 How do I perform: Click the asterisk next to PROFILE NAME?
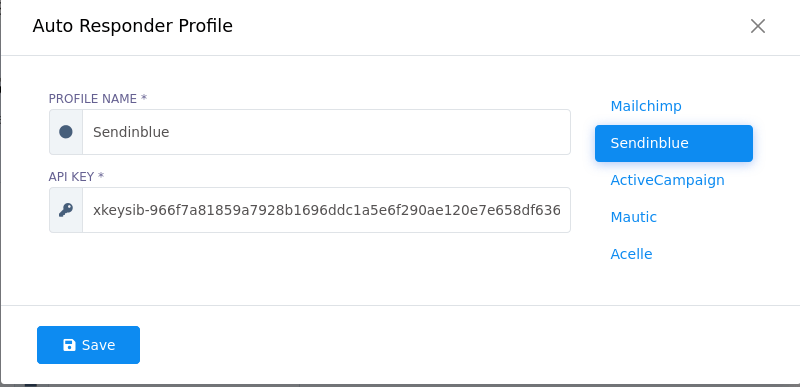click(144, 97)
